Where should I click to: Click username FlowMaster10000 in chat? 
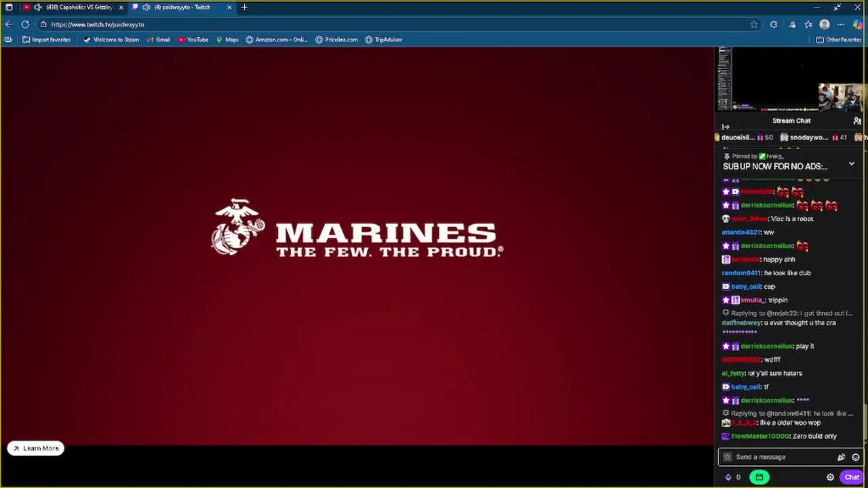tap(760, 436)
